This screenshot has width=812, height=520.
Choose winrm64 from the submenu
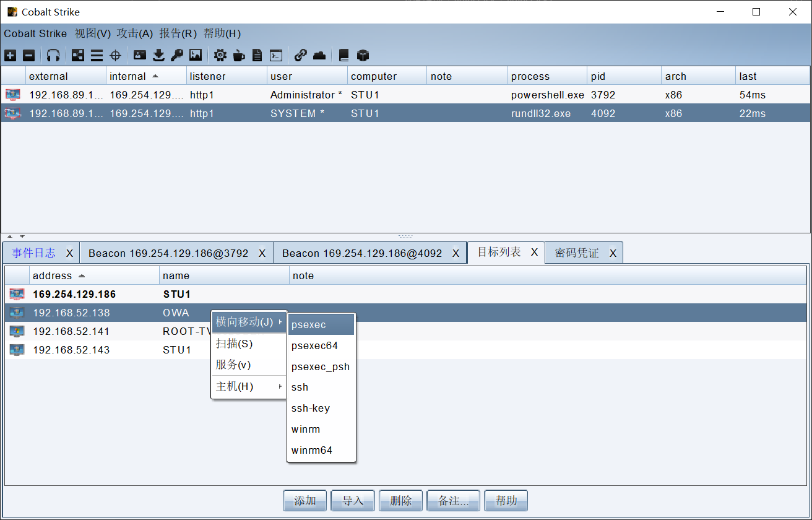click(x=321, y=450)
